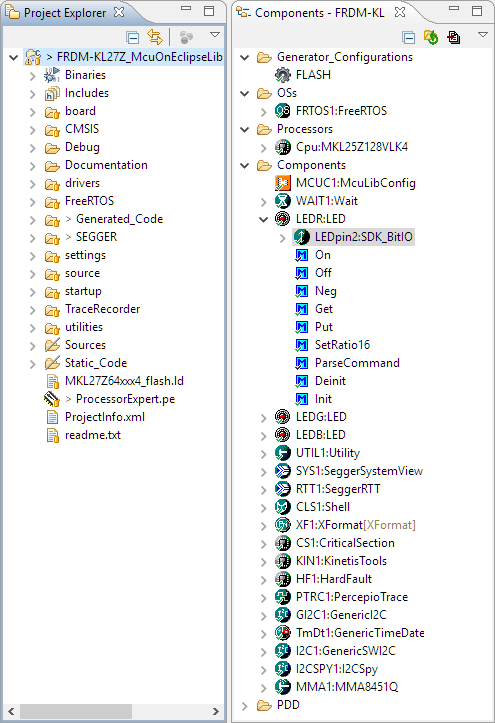495x723 pixels.
Task: Select I2CSPY1:I2CSpy component
Action: click(336, 669)
